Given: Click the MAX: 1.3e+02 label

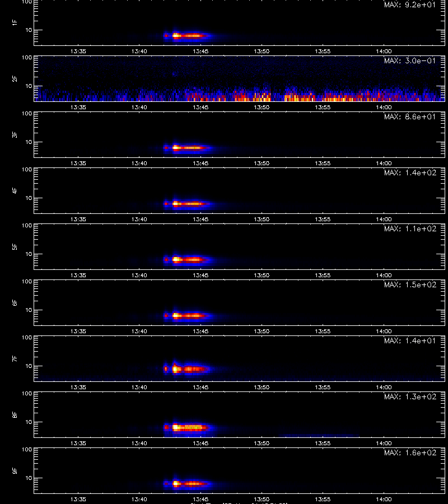Looking at the screenshot, I should point(410,396).
